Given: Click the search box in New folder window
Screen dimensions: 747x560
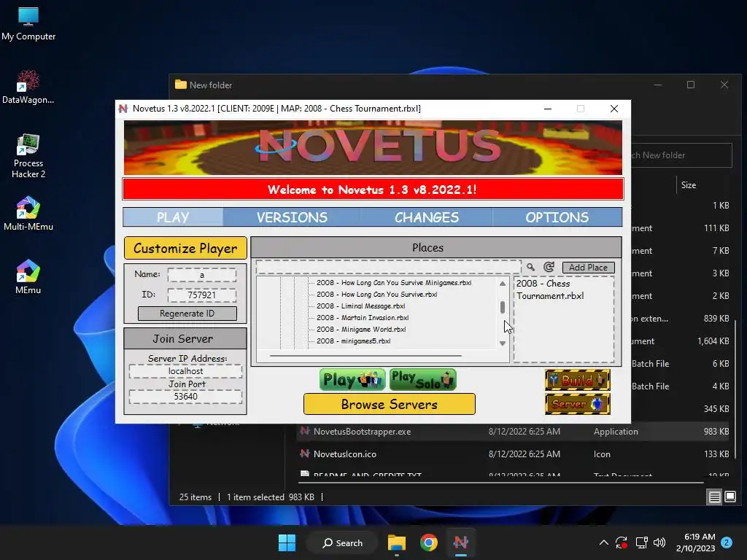Looking at the screenshot, I should click(x=682, y=155).
